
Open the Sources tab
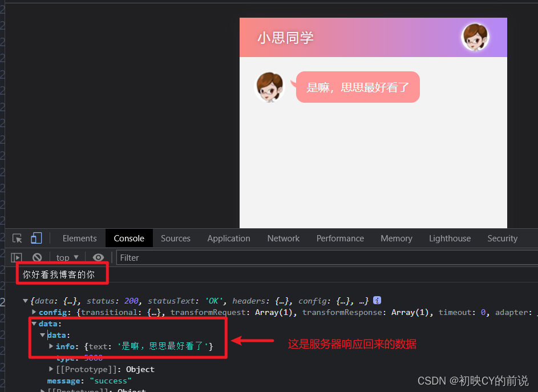(176, 238)
